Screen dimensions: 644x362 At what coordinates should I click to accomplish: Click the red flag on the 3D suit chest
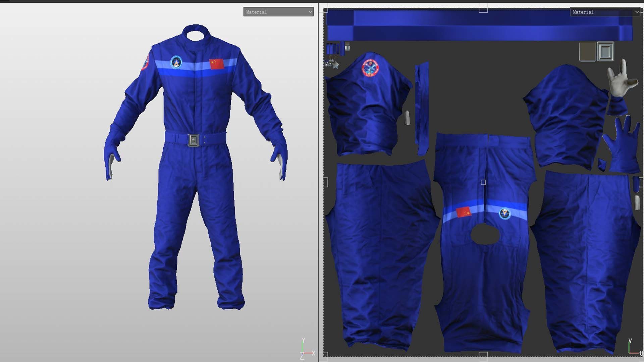coord(216,64)
